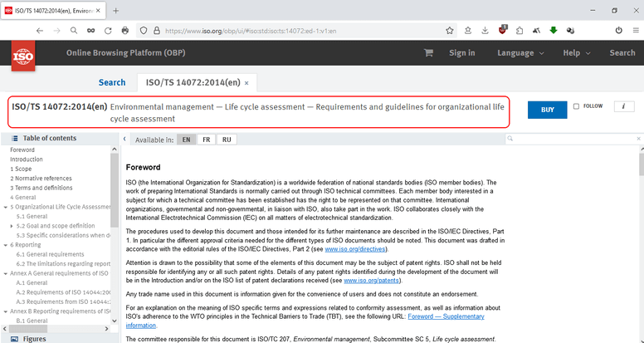
Task: Click Search in the dark header
Action: pyautogui.click(x=622, y=52)
